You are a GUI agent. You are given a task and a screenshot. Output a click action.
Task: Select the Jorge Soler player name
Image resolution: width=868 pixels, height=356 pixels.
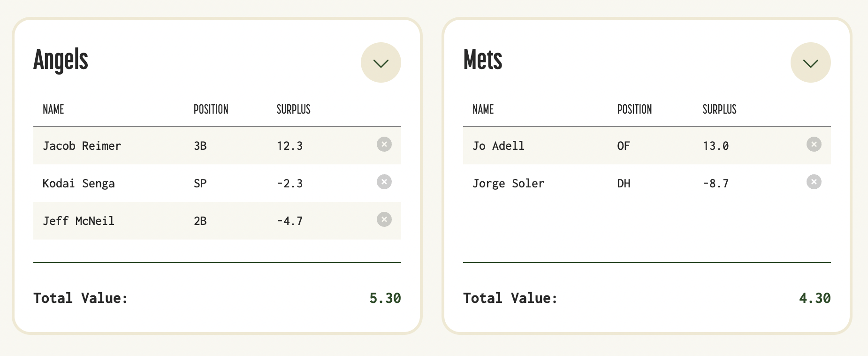(x=508, y=184)
